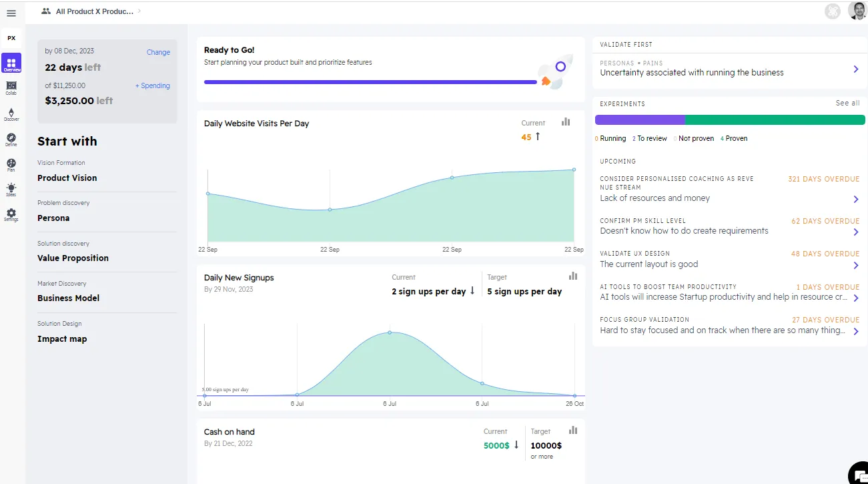Click the chart icon on Cash on hand card
This screenshot has width=868, height=484.
(572, 431)
